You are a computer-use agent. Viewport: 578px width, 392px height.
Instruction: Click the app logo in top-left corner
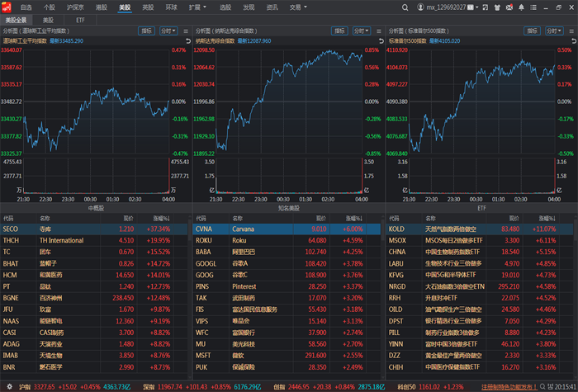coord(7,7)
